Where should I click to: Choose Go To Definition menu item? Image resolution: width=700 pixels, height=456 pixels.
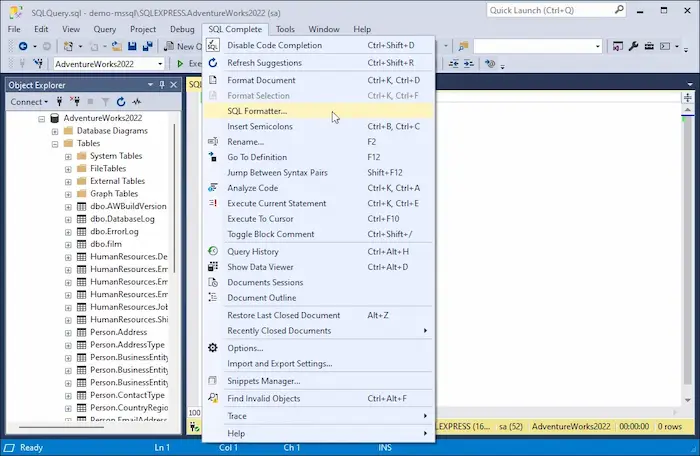click(319, 157)
